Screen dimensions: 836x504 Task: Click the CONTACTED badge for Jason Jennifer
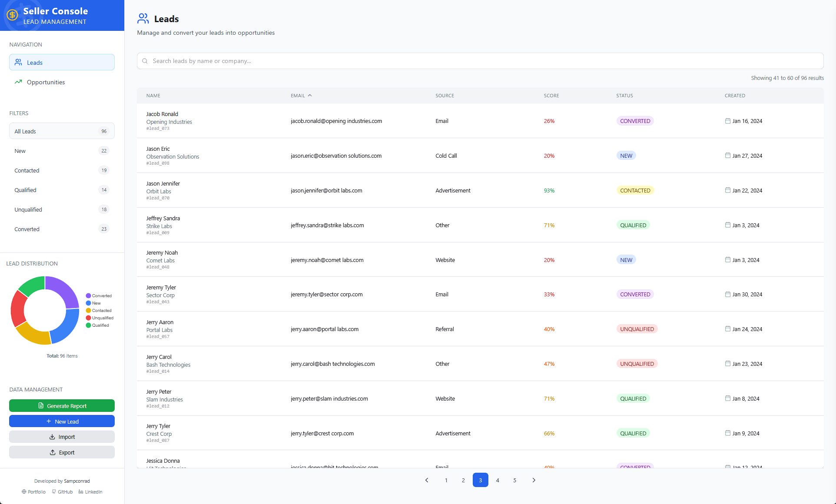635,190
